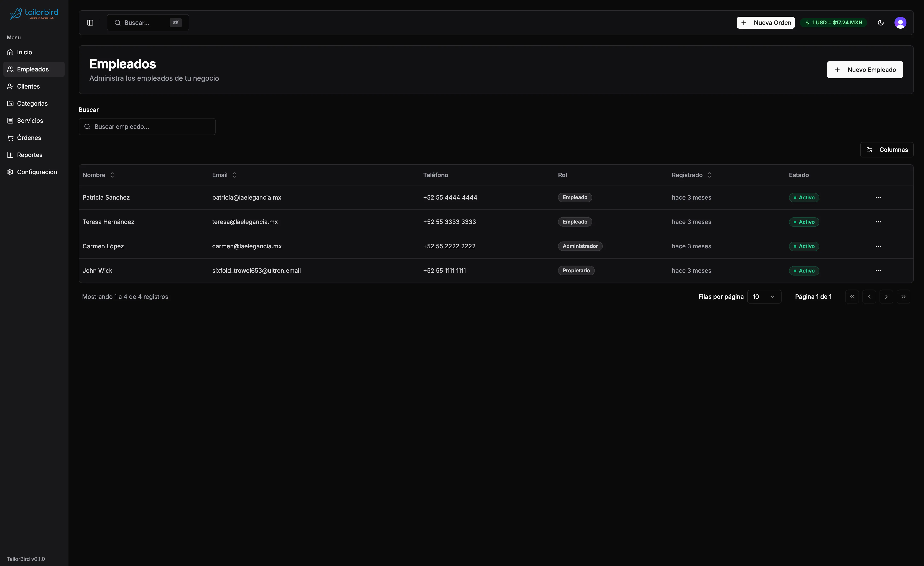Image resolution: width=924 pixels, height=566 pixels.
Task: Create a Nueva Orden
Action: (x=765, y=22)
